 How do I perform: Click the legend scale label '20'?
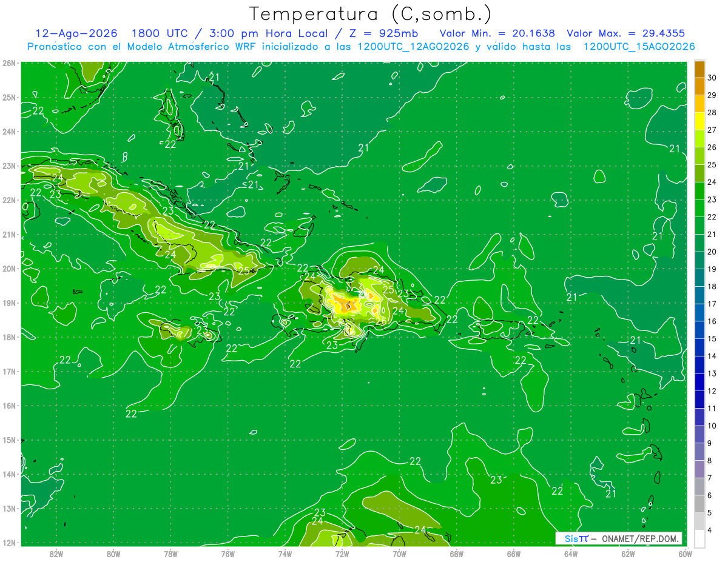click(x=712, y=252)
